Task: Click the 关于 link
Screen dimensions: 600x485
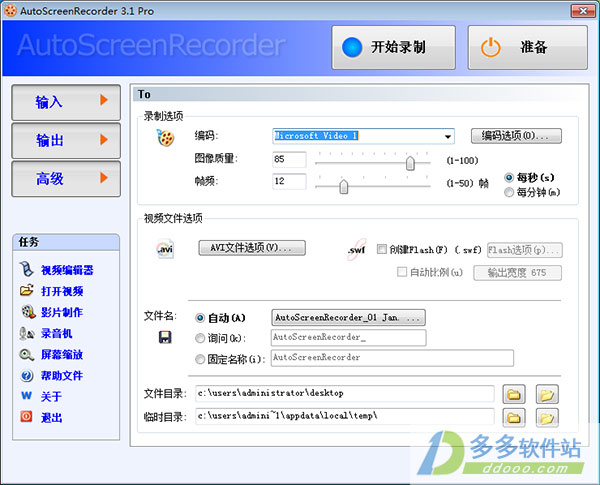Action: click(x=51, y=397)
